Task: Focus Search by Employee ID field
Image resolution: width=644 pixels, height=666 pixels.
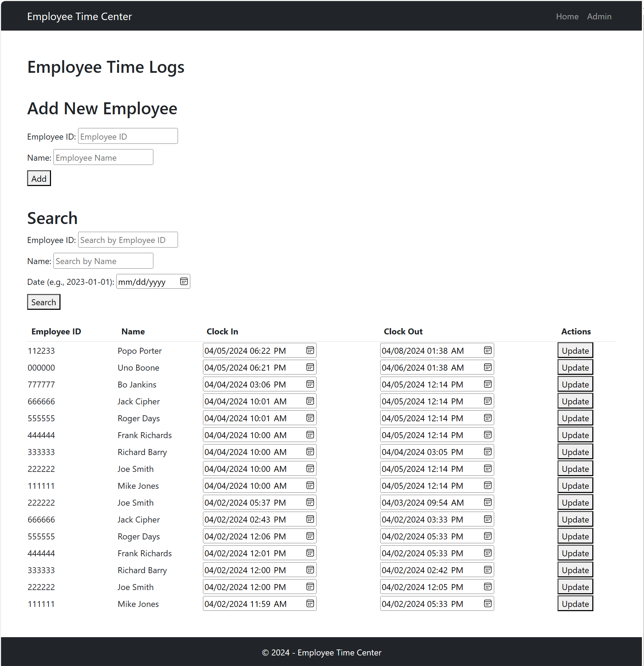Action: (128, 240)
